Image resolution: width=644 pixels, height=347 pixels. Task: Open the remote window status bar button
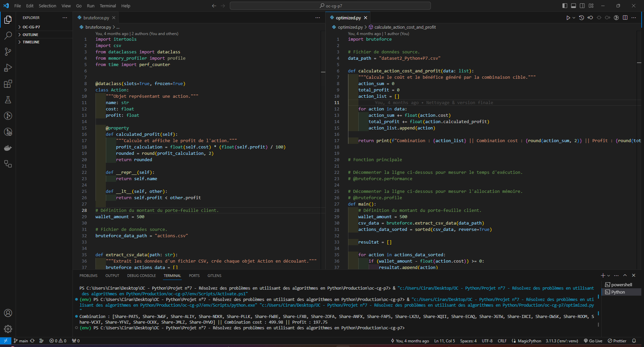click(5, 341)
